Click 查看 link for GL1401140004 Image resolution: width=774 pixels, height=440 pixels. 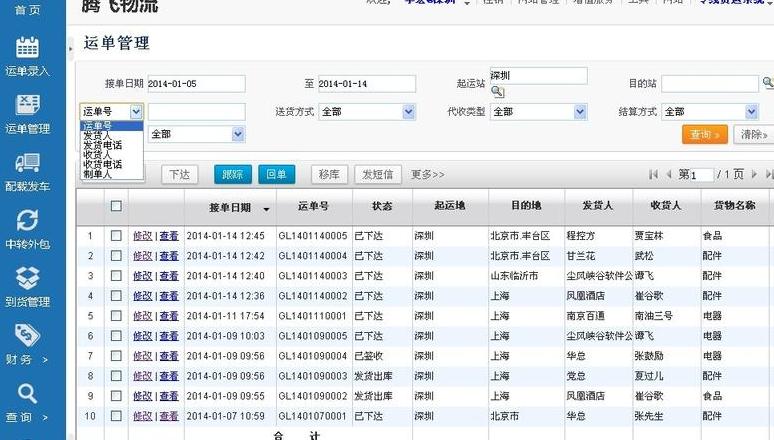[x=169, y=256]
